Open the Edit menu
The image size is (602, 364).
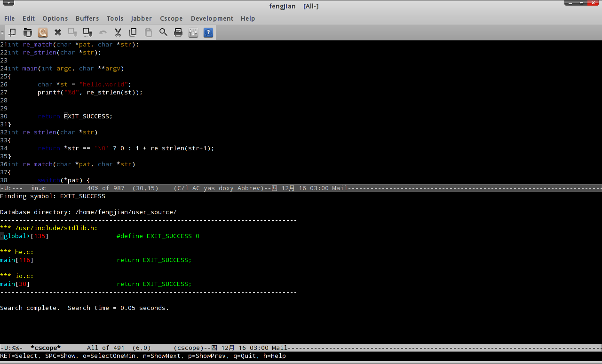(29, 18)
